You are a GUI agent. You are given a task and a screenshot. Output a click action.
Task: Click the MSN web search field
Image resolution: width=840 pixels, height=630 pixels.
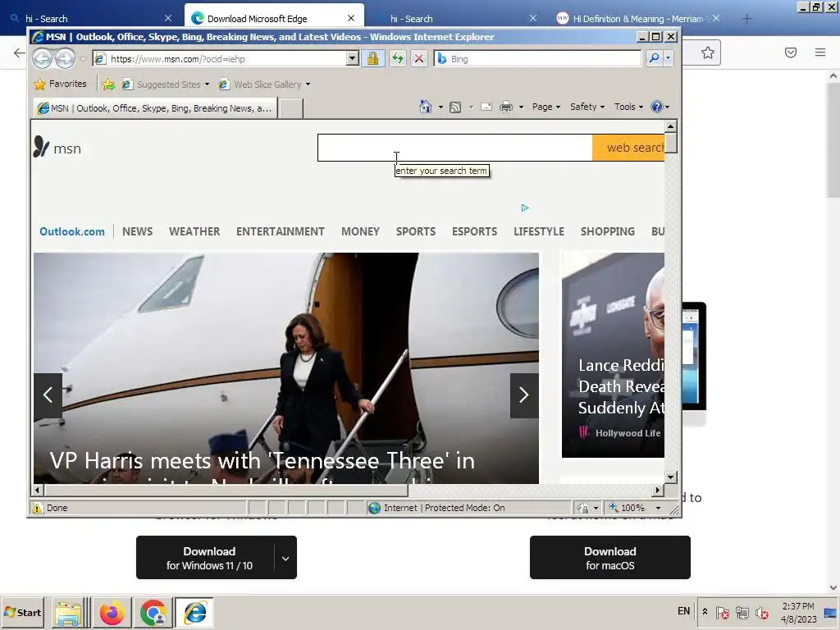point(454,148)
